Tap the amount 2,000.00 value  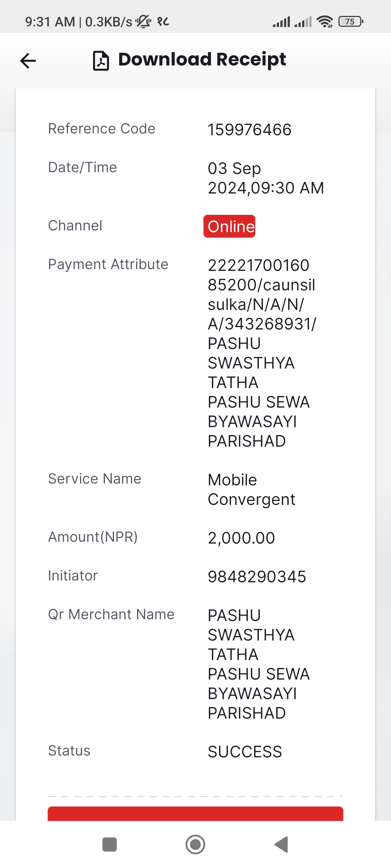tap(241, 538)
